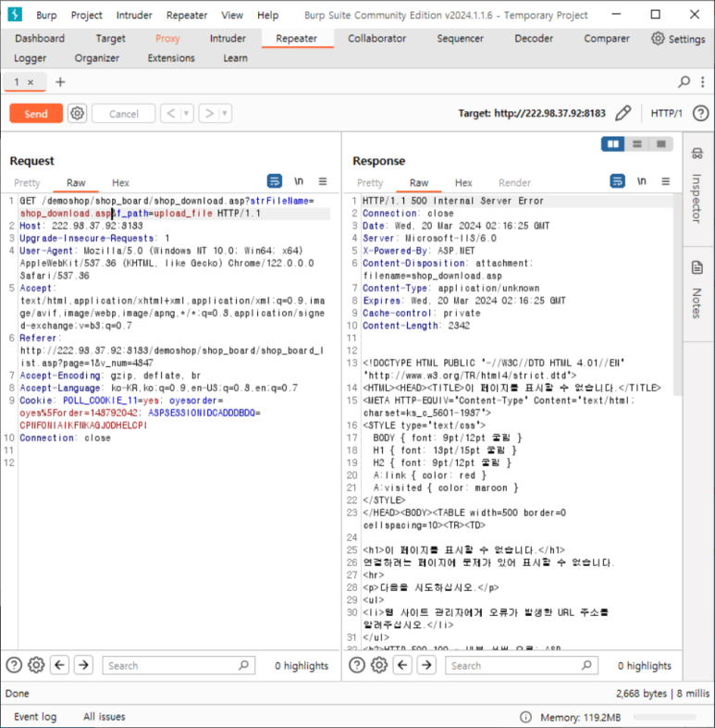715x728 pixels.
Task: Click the Send button
Action: tap(36, 113)
